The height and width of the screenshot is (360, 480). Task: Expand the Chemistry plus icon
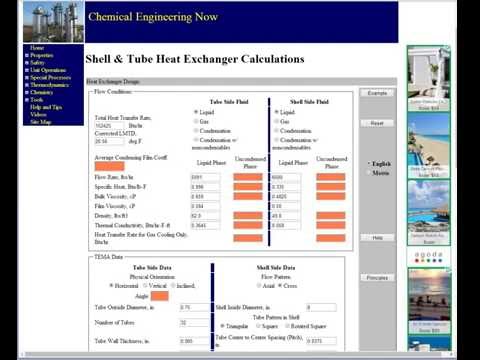click(27, 92)
